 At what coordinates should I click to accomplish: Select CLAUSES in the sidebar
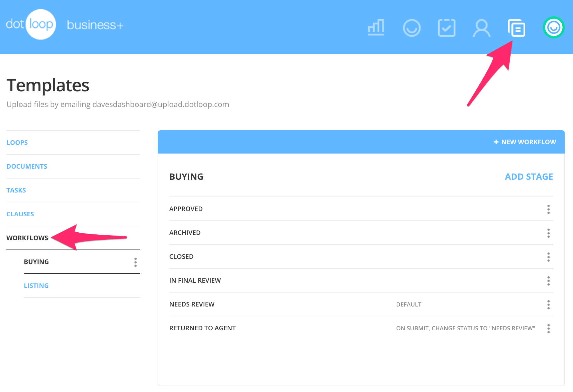pyautogui.click(x=20, y=214)
